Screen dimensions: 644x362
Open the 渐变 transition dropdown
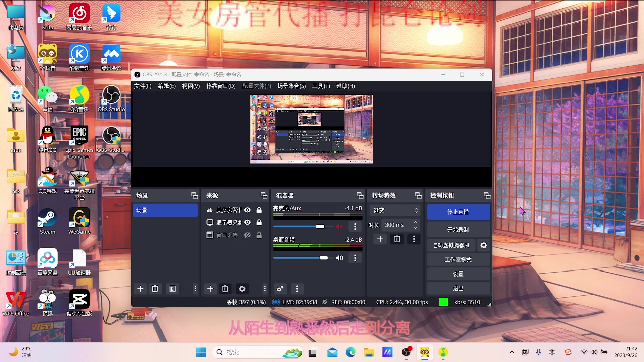(395, 210)
